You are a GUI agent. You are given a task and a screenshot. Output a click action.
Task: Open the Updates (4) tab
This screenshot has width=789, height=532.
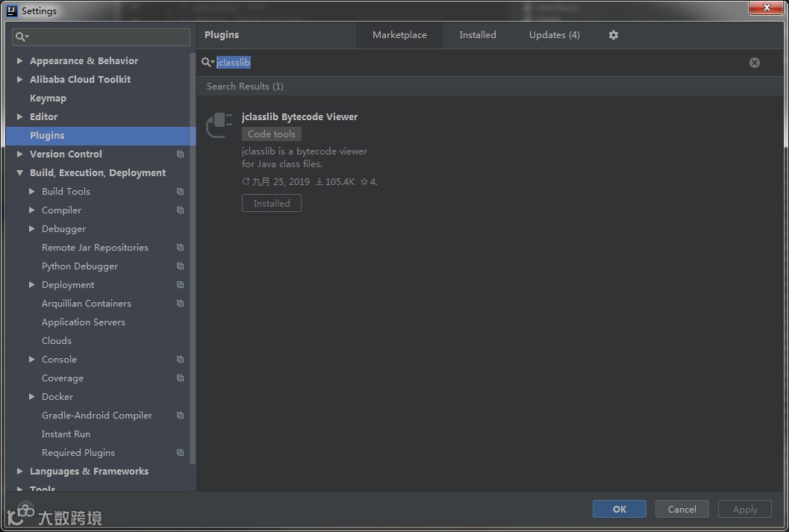pyautogui.click(x=554, y=34)
